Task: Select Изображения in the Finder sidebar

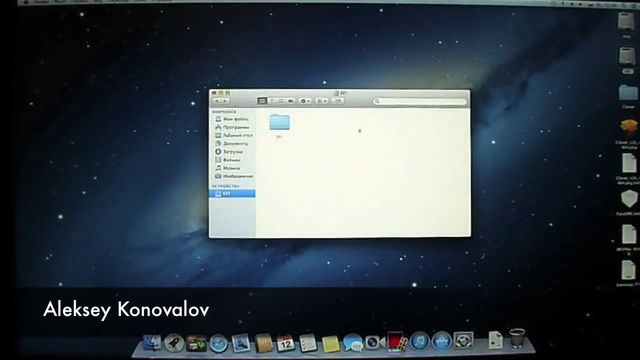Action: point(234,176)
